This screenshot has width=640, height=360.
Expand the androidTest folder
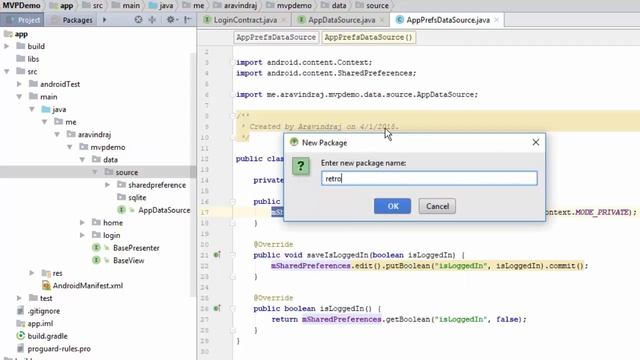[19, 84]
